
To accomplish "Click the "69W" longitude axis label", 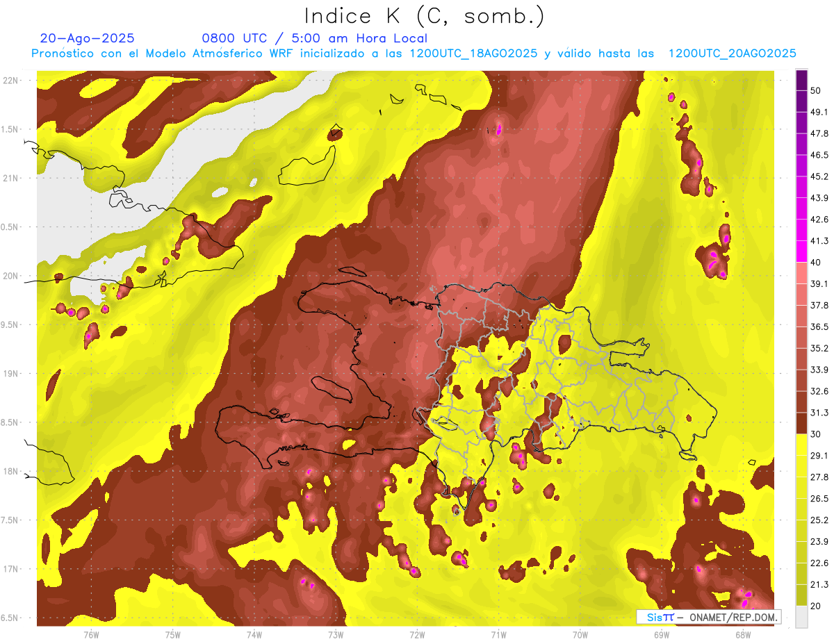I will [661, 635].
